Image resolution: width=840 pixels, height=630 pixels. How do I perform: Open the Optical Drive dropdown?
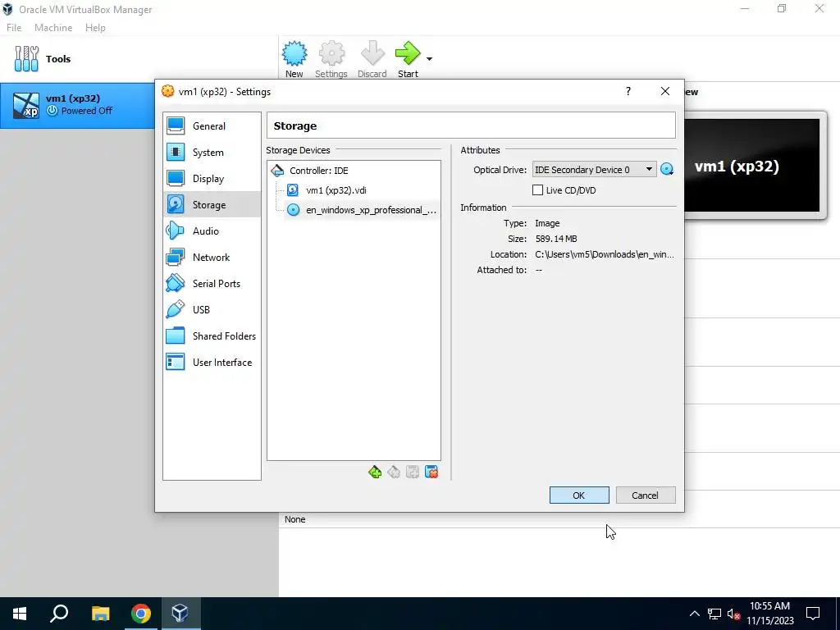pyautogui.click(x=594, y=169)
